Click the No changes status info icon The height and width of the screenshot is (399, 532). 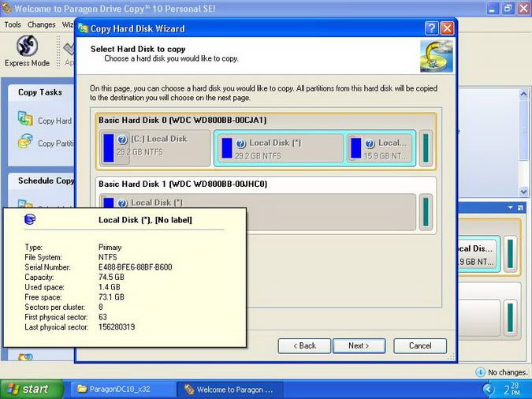[480, 372]
